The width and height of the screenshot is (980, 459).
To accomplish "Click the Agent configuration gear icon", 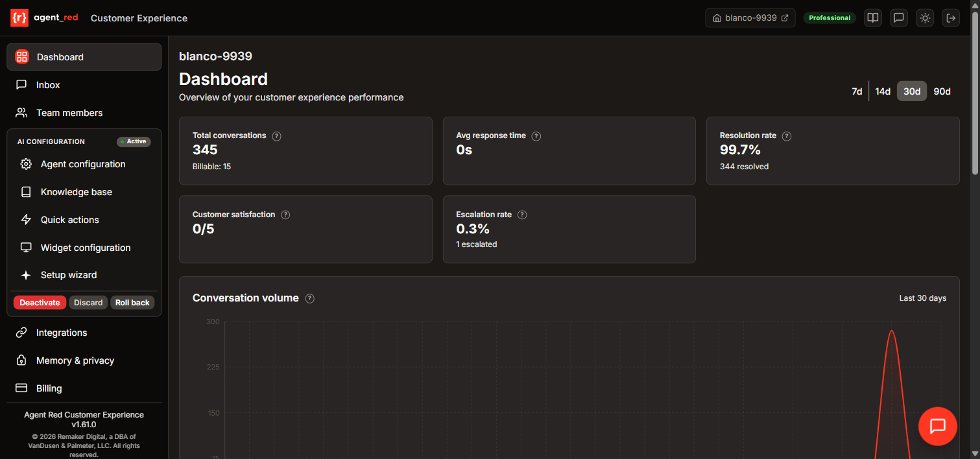I will click(25, 164).
